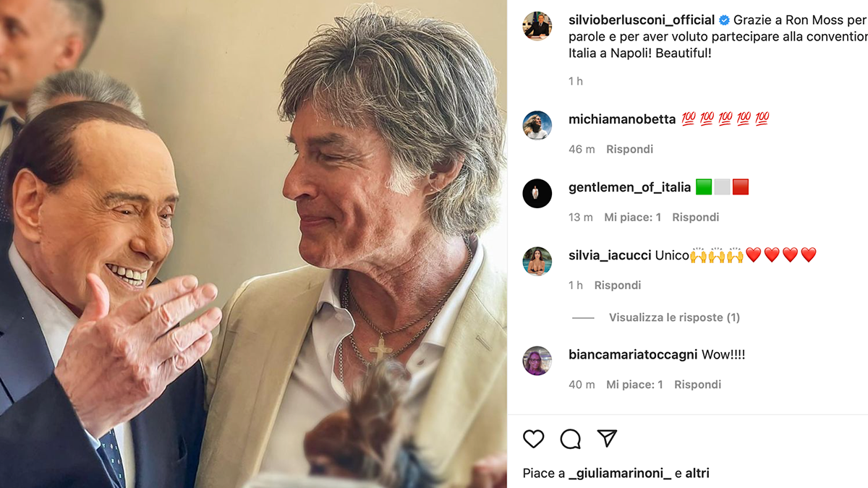
Task: Click Rispondi under silvia_iacucci's comment
Action: (x=618, y=285)
